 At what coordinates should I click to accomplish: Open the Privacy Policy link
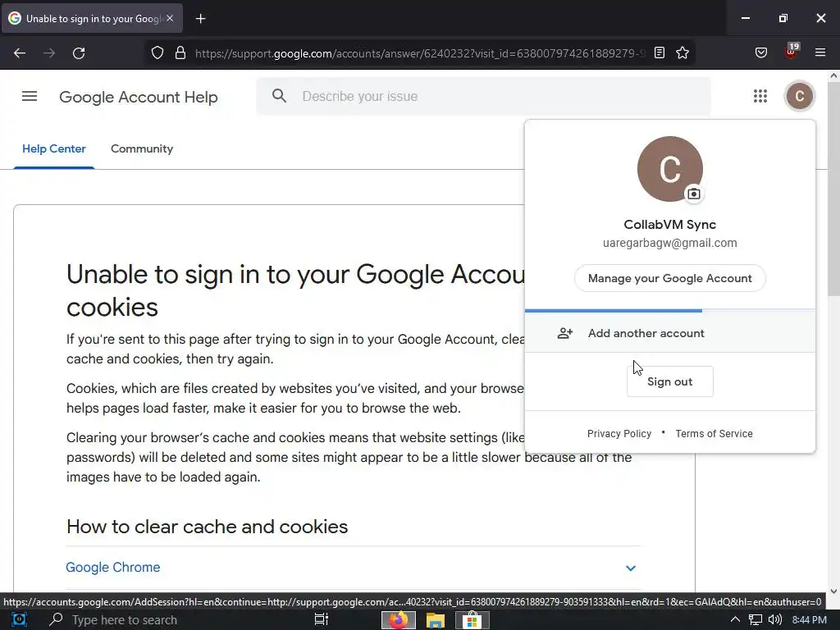(x=619, y=433)
